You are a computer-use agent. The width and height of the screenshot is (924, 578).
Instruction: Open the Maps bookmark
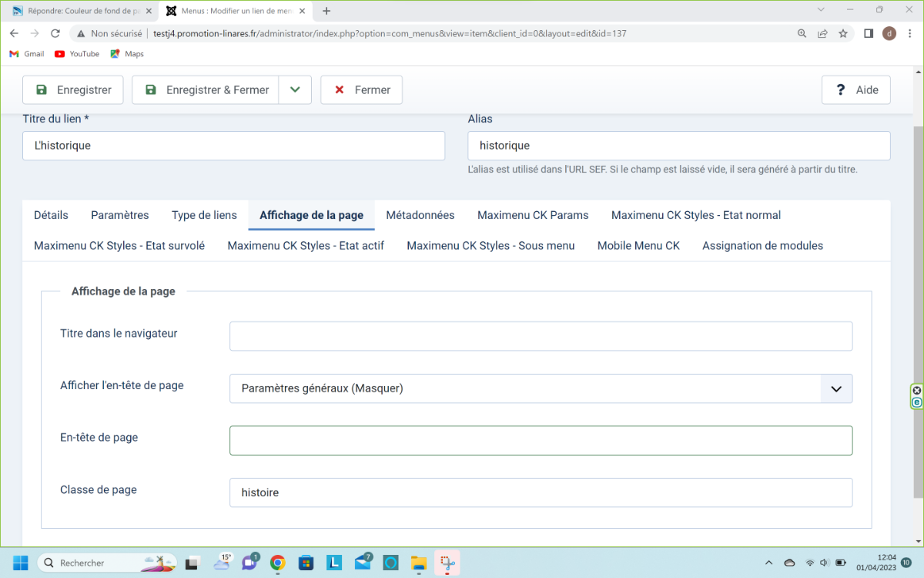click(x=127, y=54)
